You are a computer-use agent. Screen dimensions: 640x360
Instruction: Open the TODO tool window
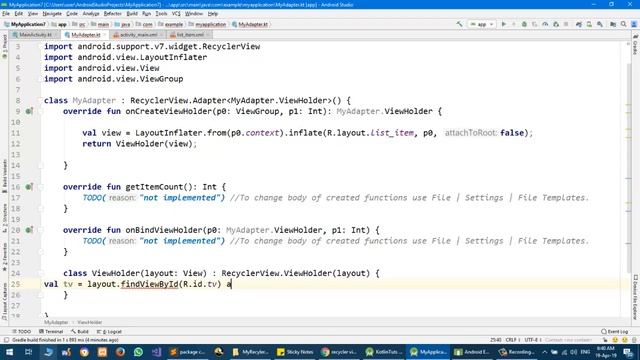(x=22, y=331)
